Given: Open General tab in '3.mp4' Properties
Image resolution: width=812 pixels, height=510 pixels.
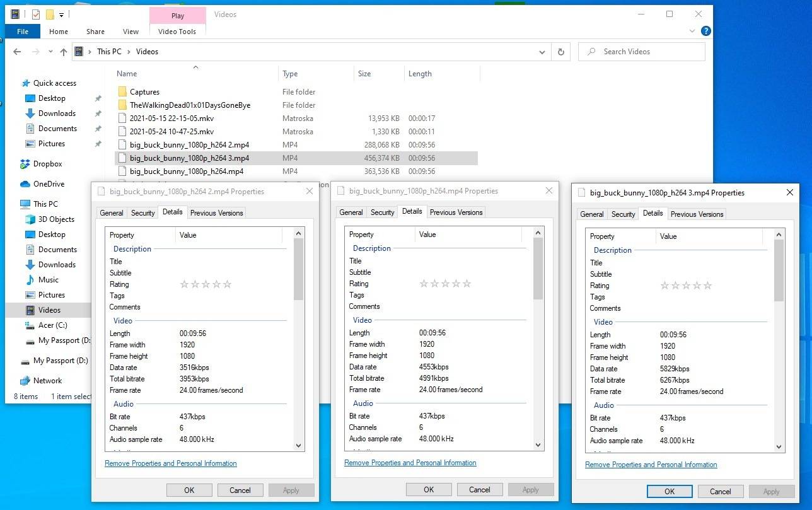Looking at the screenshot, I should pyautogui.click(x=592, y=214).
